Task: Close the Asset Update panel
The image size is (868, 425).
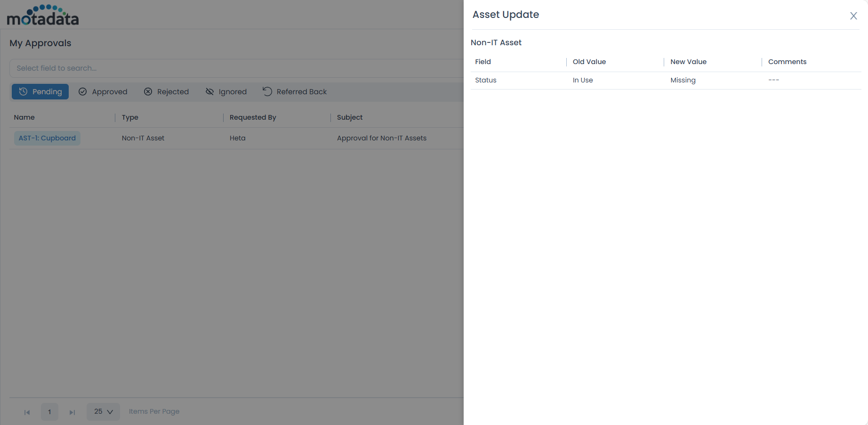Action: tap(853, 16)
